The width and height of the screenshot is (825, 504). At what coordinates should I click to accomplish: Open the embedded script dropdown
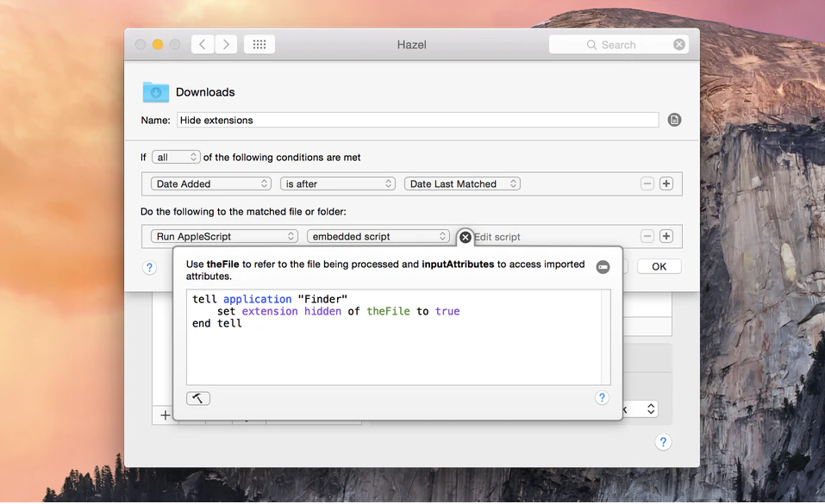click(x=378, y=236)
